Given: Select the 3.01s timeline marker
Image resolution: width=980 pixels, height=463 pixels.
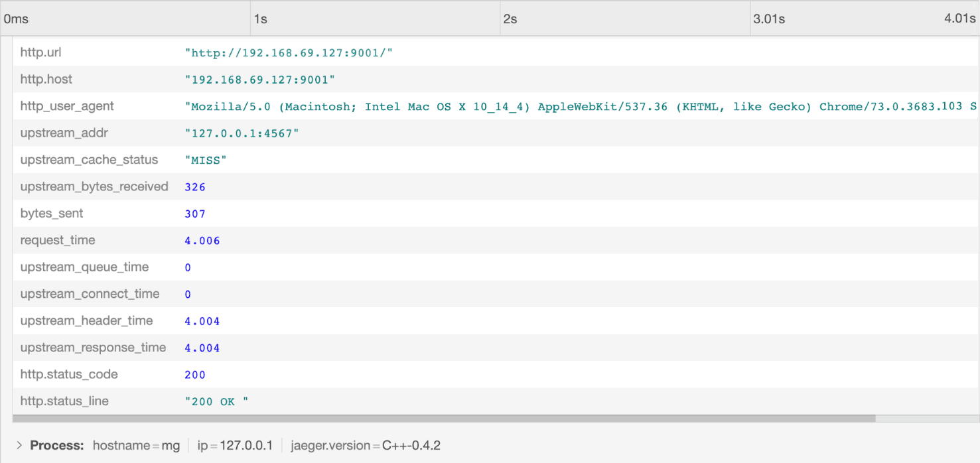Looking at the screenshot, I should [769, 19].
